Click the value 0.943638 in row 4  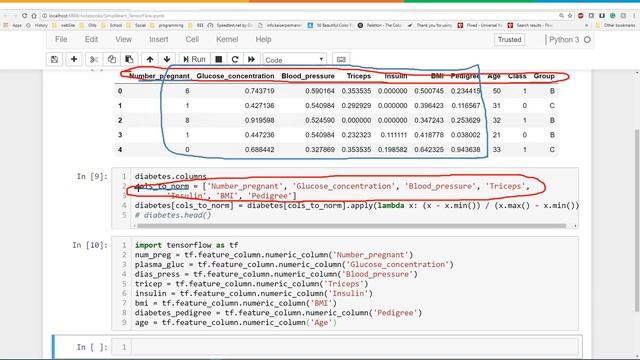[466, 149]
